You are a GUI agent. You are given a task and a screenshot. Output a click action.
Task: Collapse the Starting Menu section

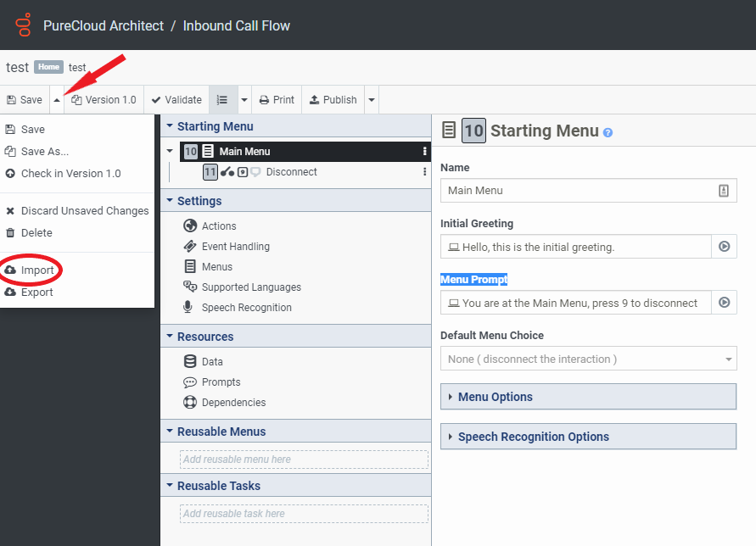pos(170,125)
